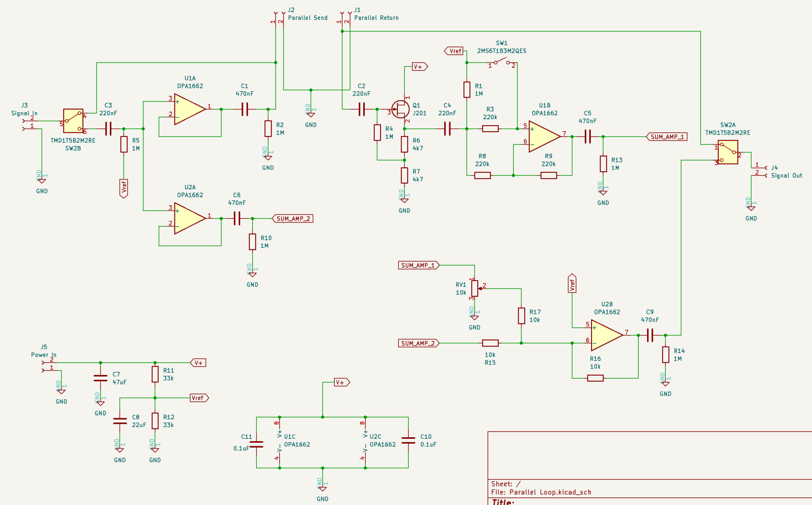812x505 pixels.
Task: Select capacitor C7 47uF symbol
Action: (x=100, y=378)
